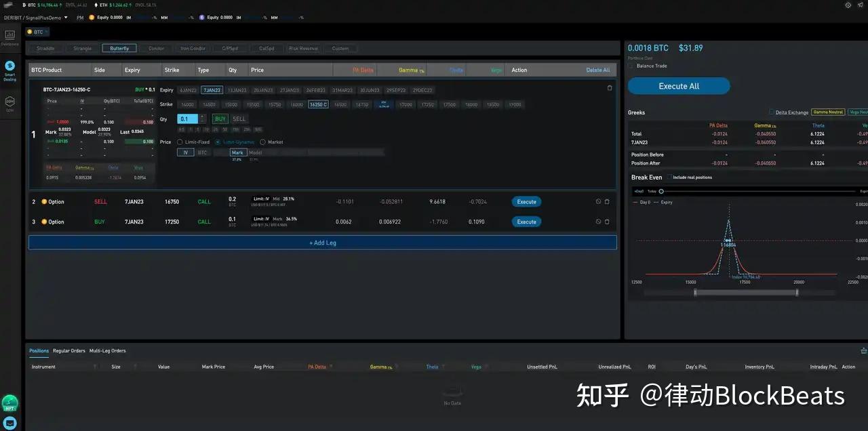Screen dimensions: 868x431
Task: Delete the BUY 17250 leg trash icon
Action: coord(607,222)
